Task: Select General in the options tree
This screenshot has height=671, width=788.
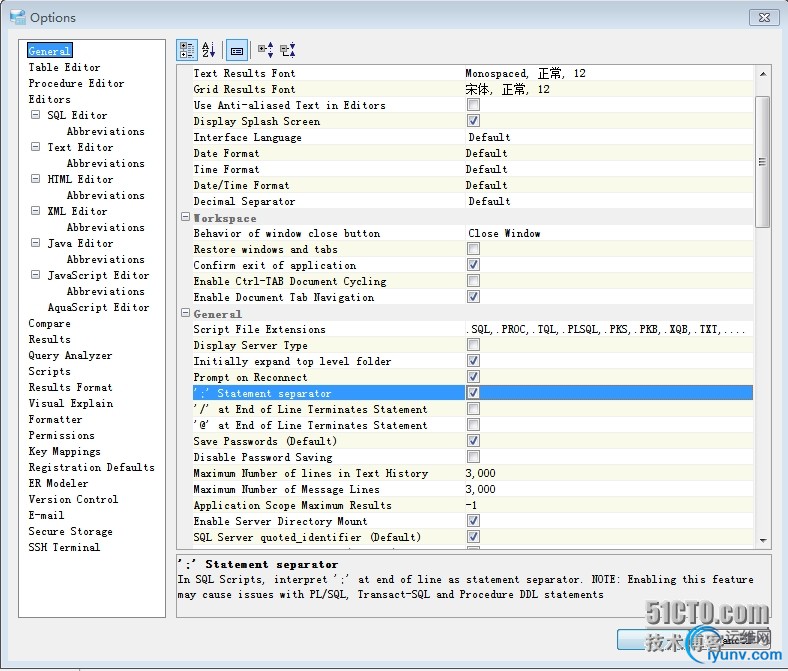Action: point(49,51)
